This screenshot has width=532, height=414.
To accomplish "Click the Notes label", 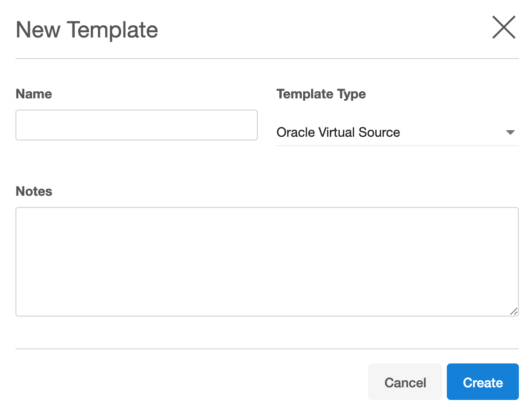I will click(x=34, y=192).
